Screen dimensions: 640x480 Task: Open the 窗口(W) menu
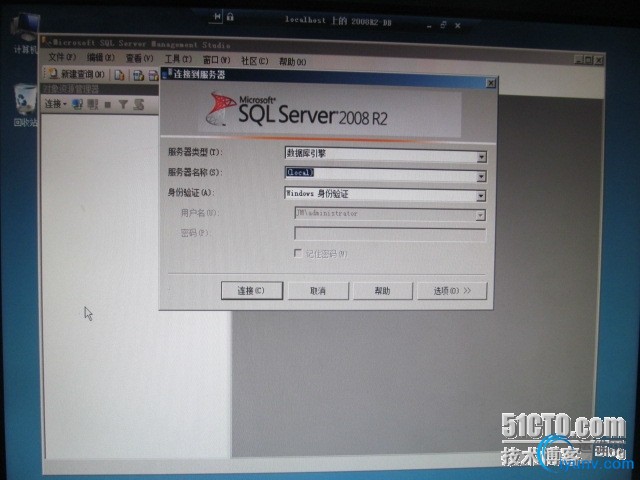tap(216, 60)
